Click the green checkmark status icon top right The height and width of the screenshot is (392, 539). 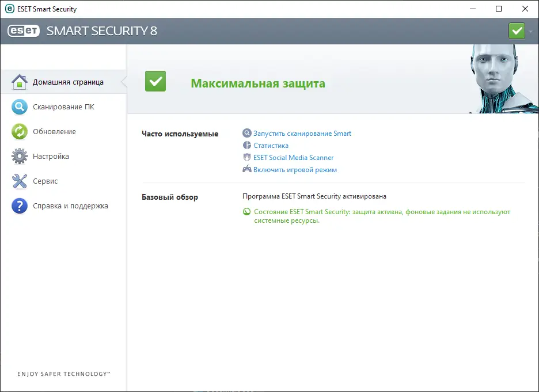(x=517, y=30)
